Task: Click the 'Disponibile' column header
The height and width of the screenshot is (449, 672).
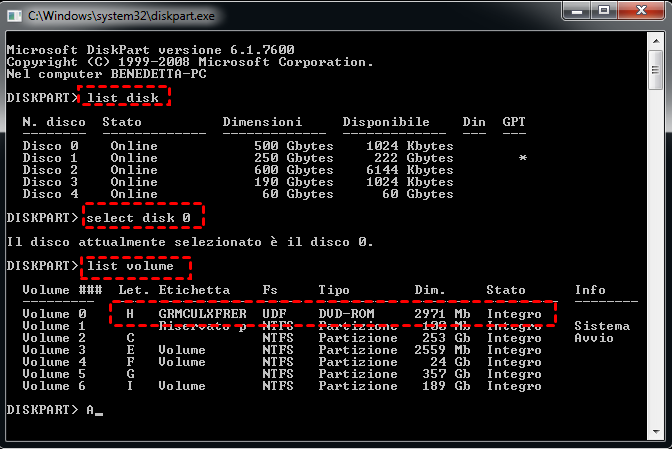Action: tap(386, 122)
